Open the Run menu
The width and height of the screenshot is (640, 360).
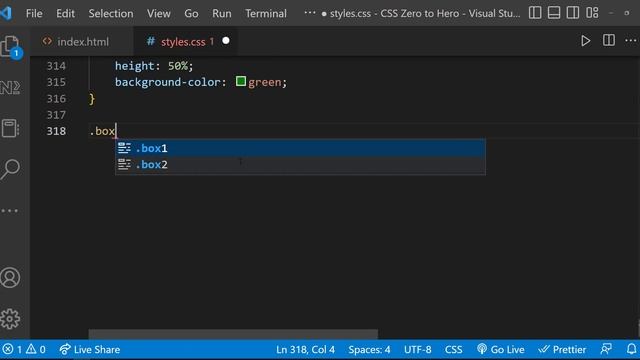(222, 13)
